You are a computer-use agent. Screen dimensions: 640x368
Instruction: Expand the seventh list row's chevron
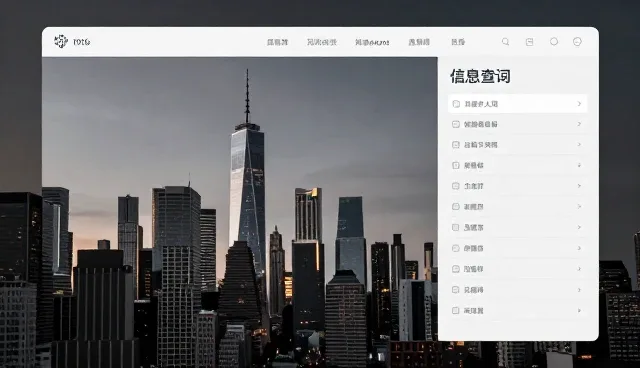point(579,227)
